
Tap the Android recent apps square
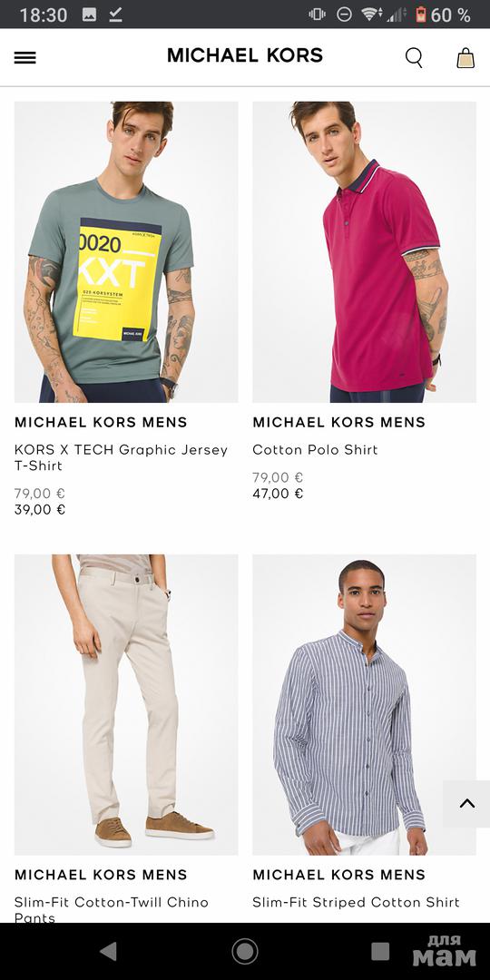(x=380, y=951)
